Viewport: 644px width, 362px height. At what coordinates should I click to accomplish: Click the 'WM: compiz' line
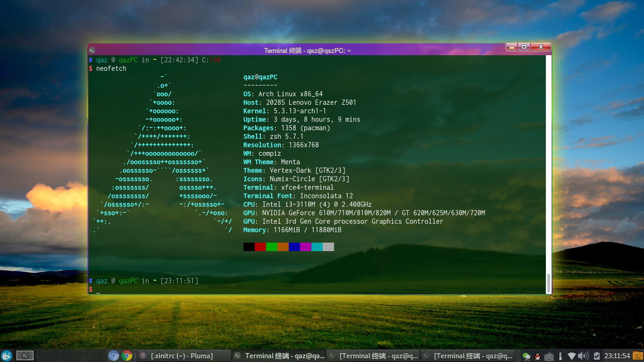262,153
